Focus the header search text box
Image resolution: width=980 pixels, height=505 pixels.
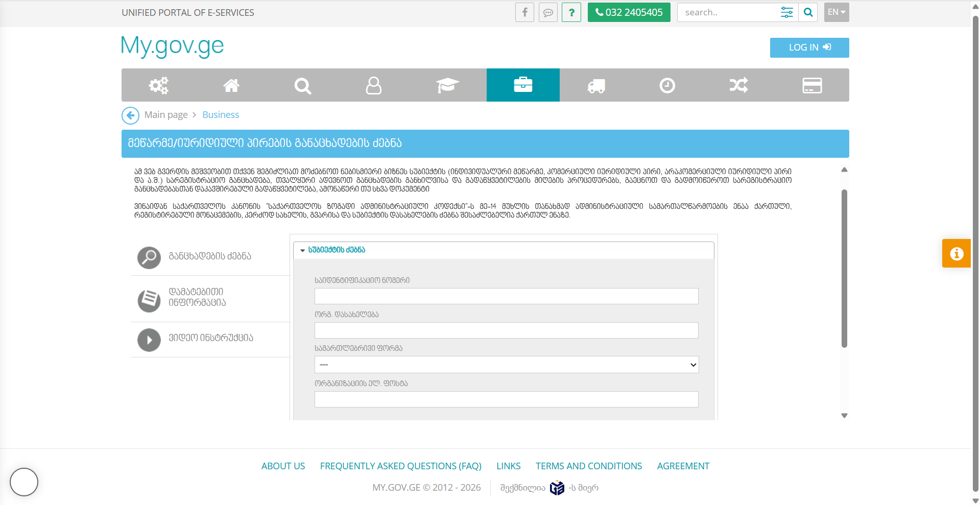point(728,12)
